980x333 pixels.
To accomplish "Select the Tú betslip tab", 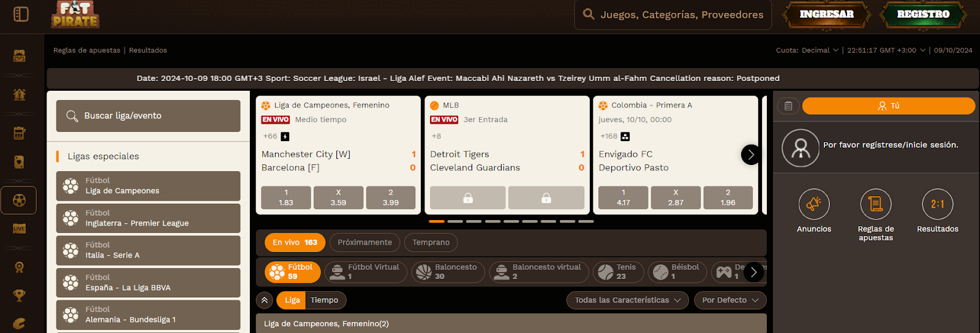I will coord(889,106).
